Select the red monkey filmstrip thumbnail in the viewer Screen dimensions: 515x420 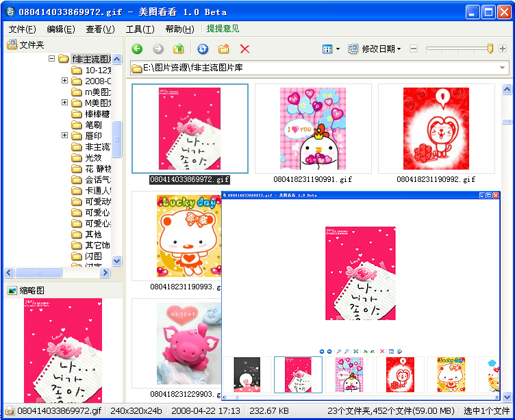[400, 375]
